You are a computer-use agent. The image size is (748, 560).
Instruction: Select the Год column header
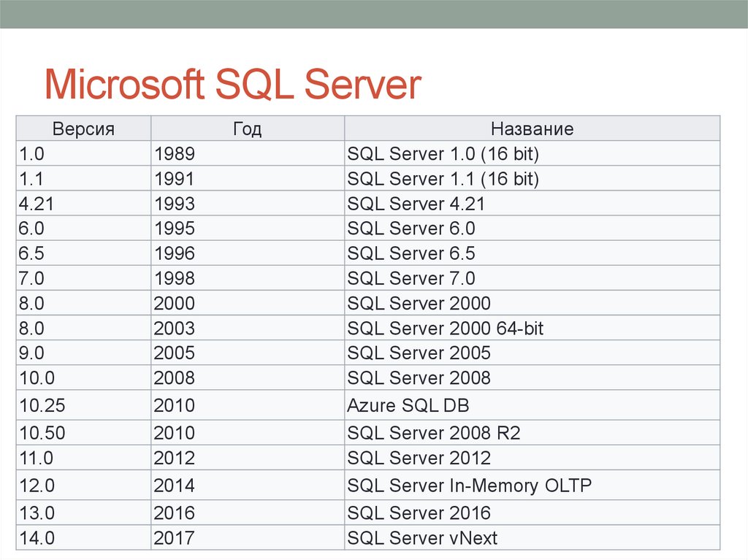tap(247, 129)
